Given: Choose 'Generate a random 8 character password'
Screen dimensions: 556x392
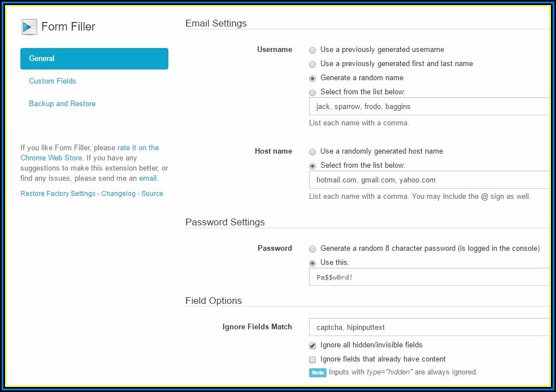Looking at the screenshot, I should tap(312, 249).
